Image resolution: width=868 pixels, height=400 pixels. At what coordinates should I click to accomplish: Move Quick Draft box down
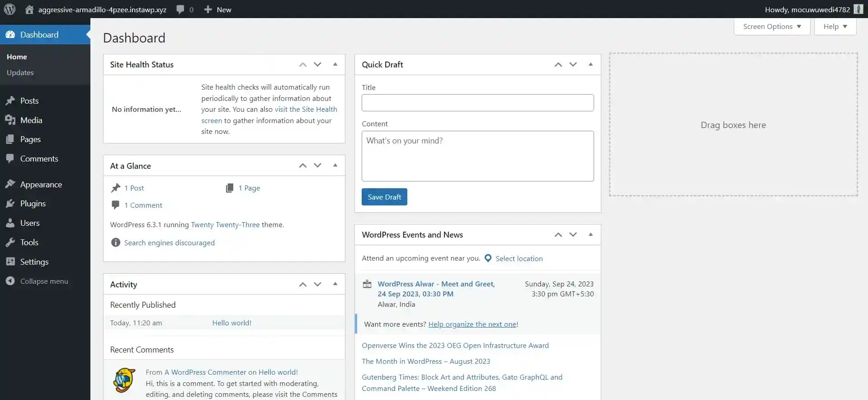click(x=573, y=64)
